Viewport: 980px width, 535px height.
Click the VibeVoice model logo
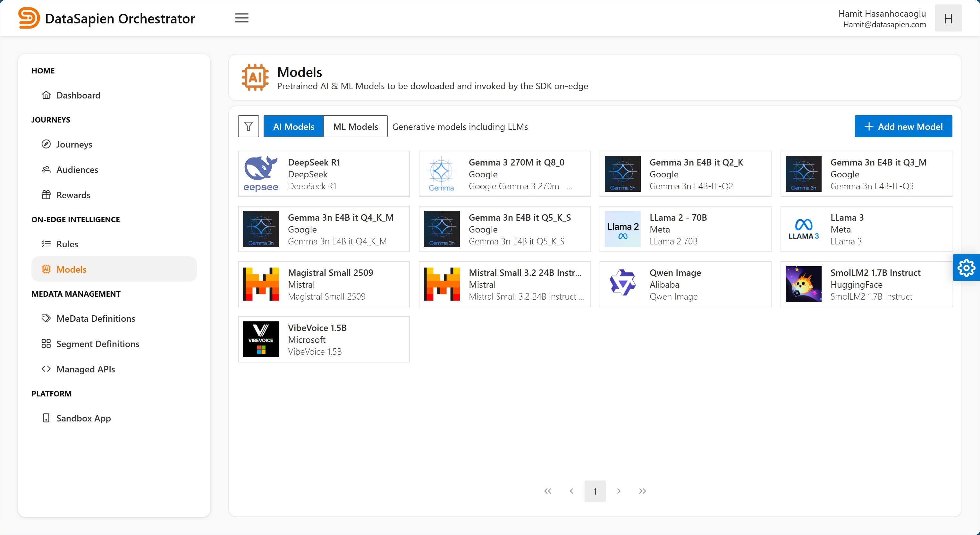pos(261,339)
